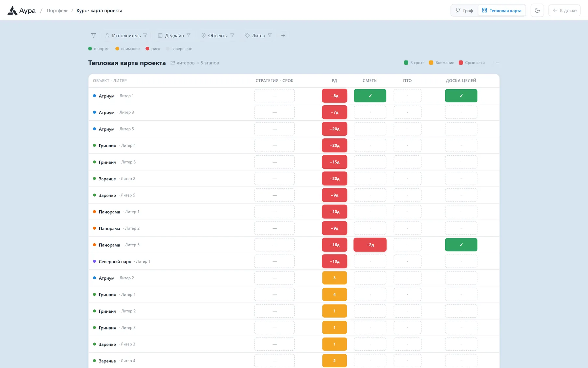Screen dimensions: 588x368
Task: Toggle the 'риск' status filter
Action: click(x=153, y=49)
